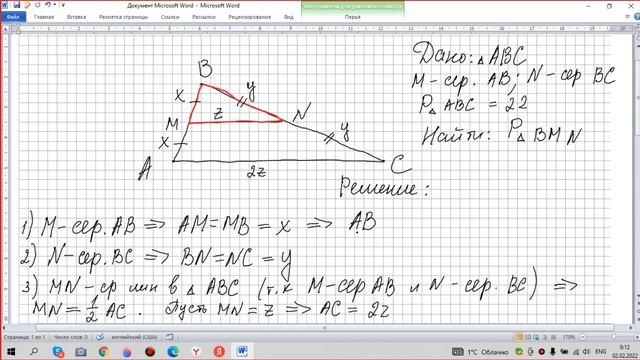Open the Camera app from the taskbar
This screenshot has width=640, height=360.
coord(81,351)
